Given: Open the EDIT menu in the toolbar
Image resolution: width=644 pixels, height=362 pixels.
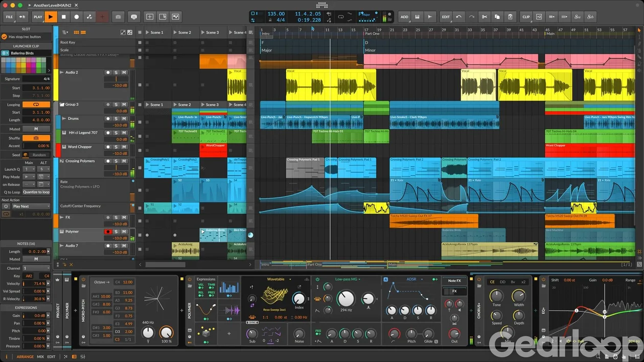Looking at the screenshot, I should (x=446, y=17).
